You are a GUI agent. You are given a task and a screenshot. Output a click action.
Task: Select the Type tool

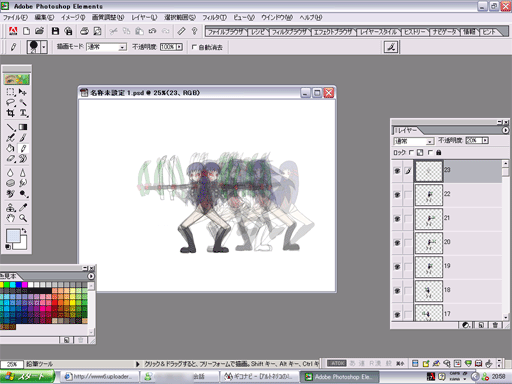(x=23, y=113)
